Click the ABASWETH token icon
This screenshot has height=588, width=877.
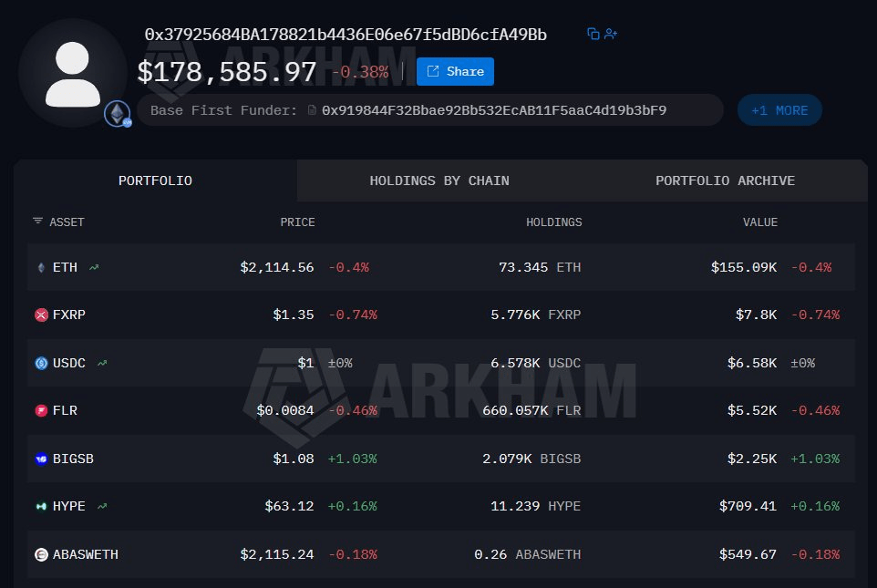tap(41, 554)
